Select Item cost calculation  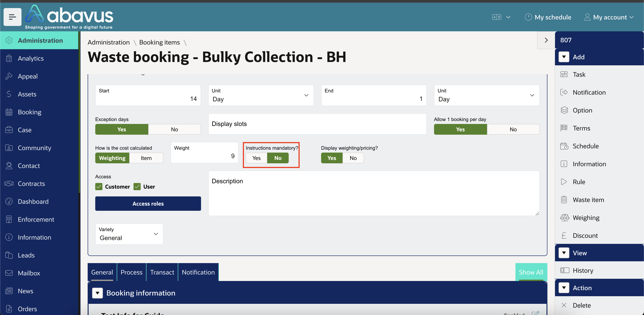tap(146, 158)
